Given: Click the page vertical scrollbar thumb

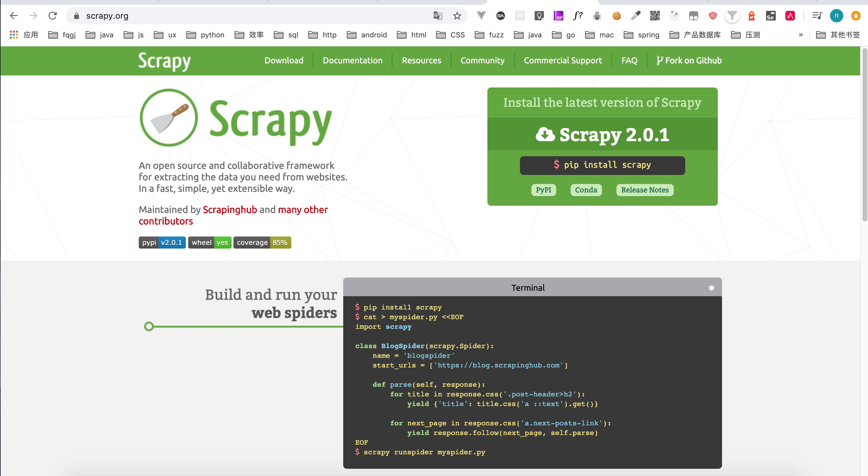Looking at the screenshot, I should click(x=864, y=135).
